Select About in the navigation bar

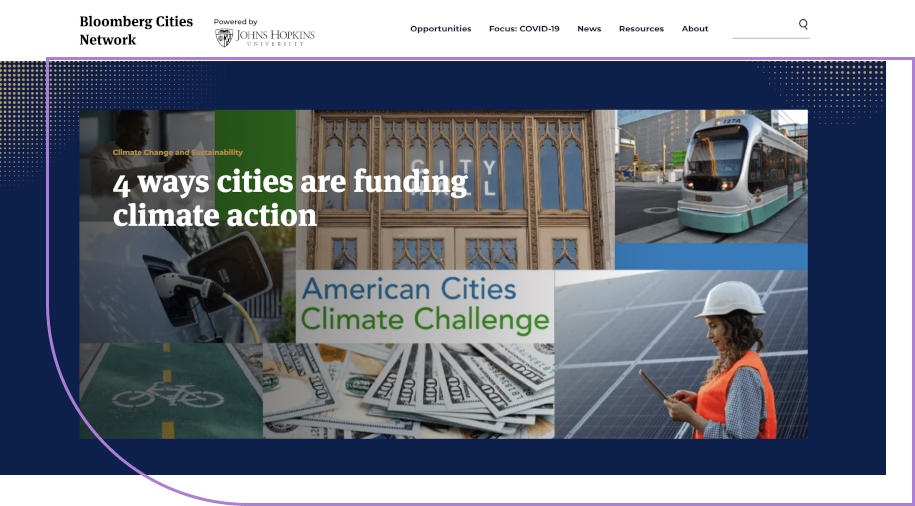(x=695, y=29)
